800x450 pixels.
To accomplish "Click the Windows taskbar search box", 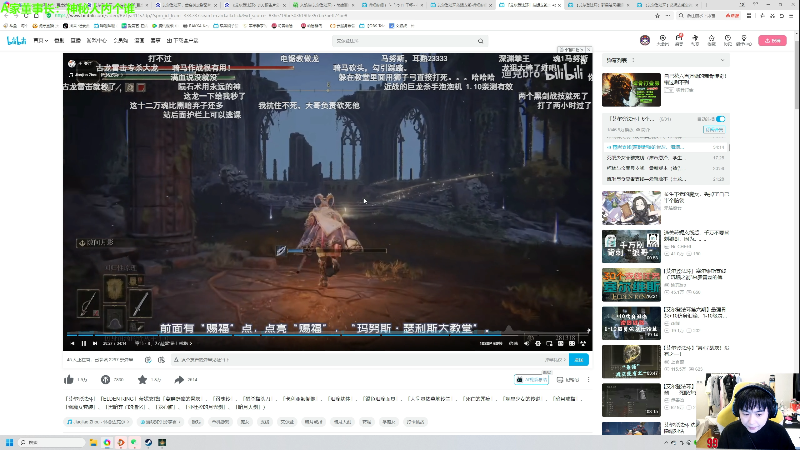I will pyautogui.click(x=51, y=442).
